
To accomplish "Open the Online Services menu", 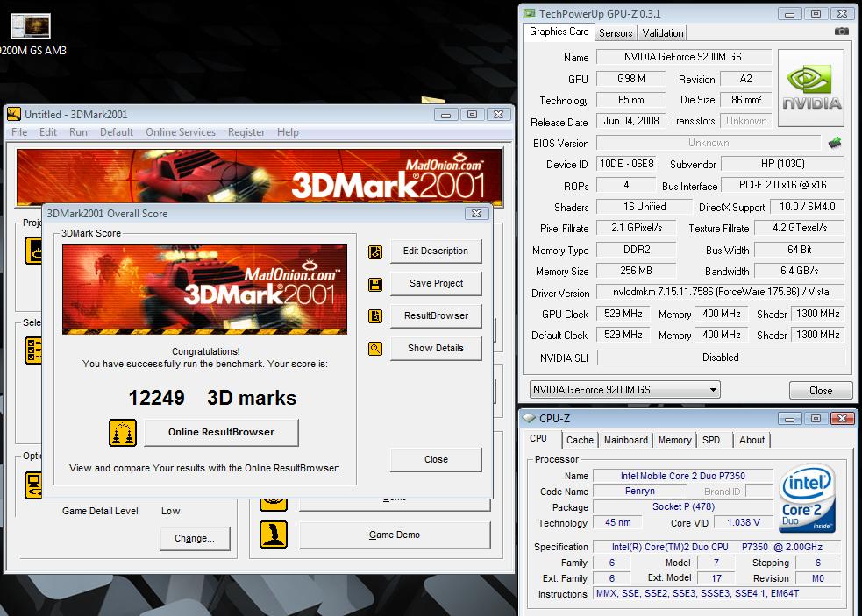I will (x=181, y=132).
